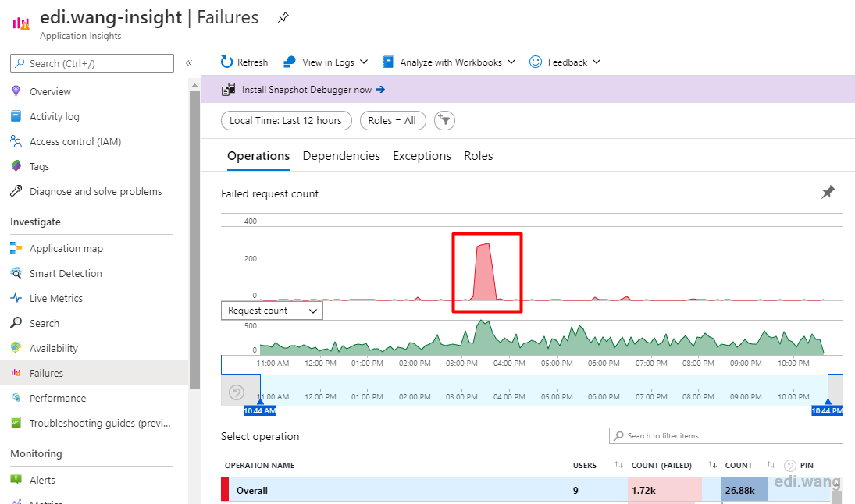The width and height of the screenshot is (855, 504).
Task: Click the Availability globe icon
Action: 16,348
